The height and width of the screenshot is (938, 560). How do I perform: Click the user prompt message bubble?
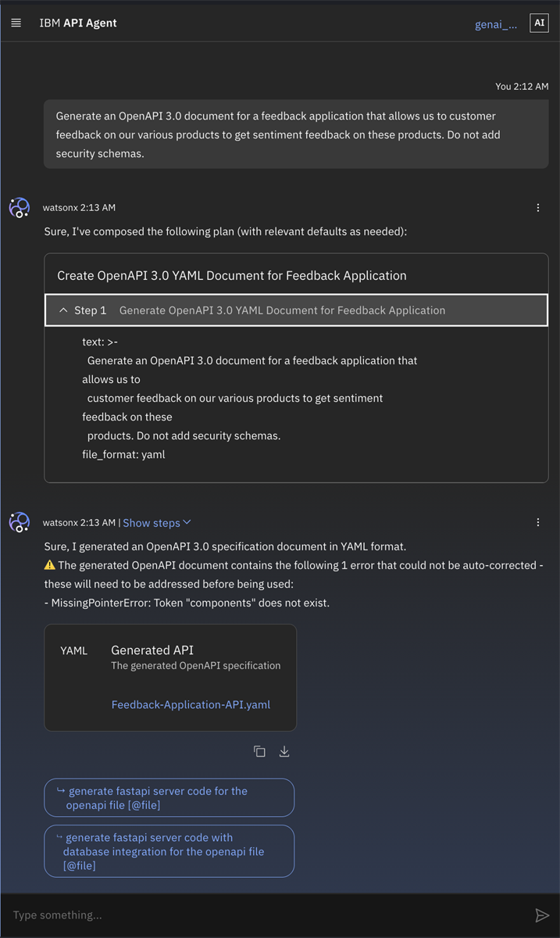(296, 134)
